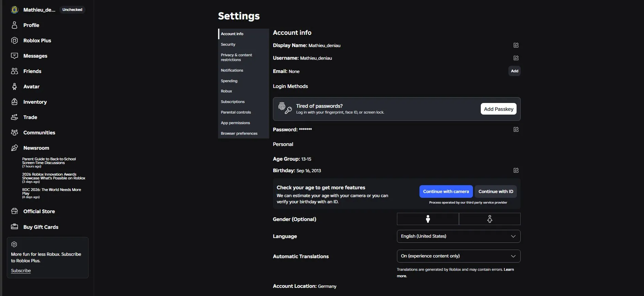Open the Messages icon
This screenshot has height=296, width=644.
pyautogui.click(x=14, y=56)
